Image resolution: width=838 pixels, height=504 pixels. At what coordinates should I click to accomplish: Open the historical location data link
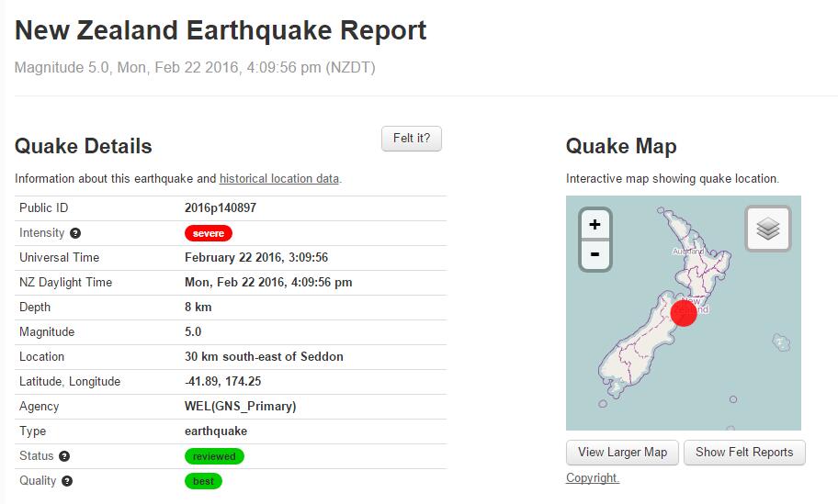tap(279, 179)
